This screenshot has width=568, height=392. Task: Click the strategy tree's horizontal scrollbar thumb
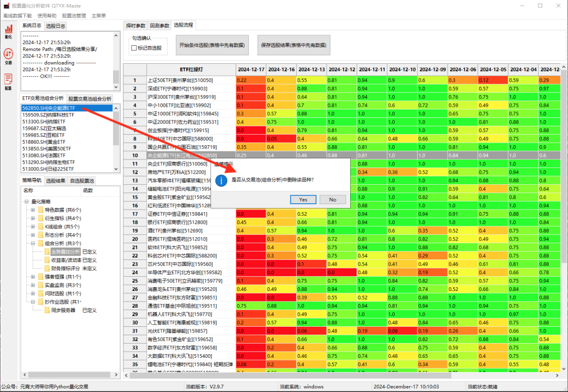click(x=70, y=375)
